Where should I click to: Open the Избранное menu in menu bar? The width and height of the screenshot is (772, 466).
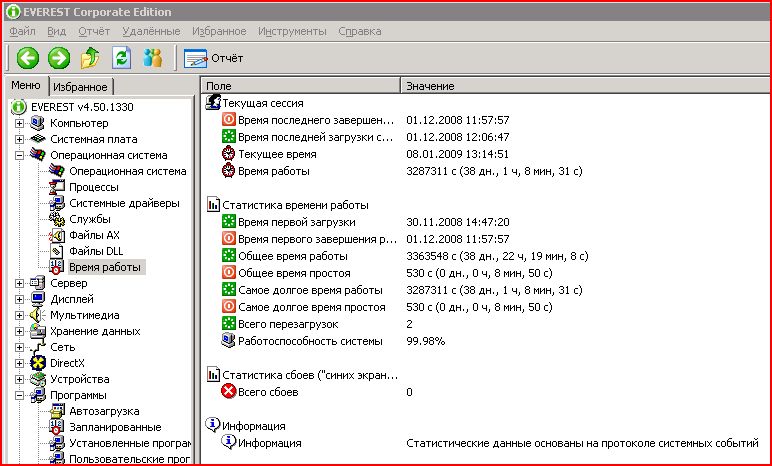click(219, 31)
